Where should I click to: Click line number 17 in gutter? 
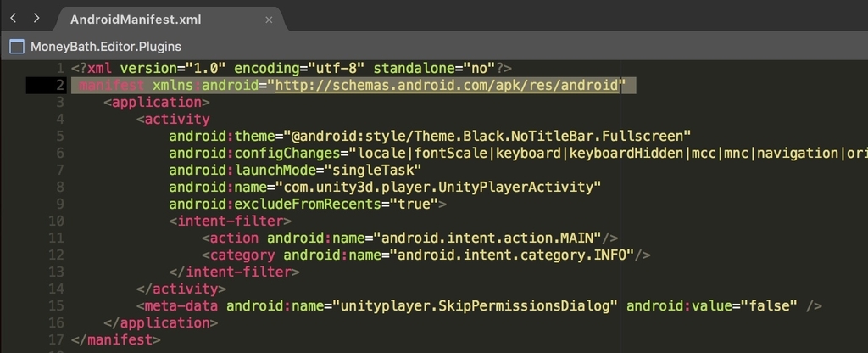click(x=57, y=339)
